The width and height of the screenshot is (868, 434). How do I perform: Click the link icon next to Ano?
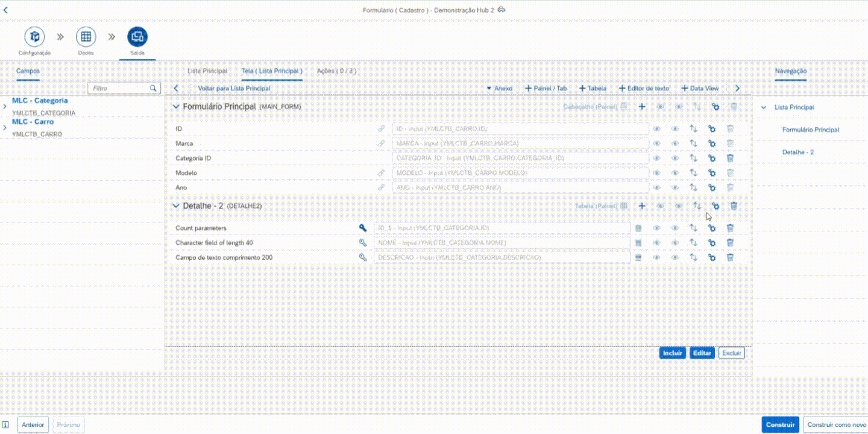381,187
